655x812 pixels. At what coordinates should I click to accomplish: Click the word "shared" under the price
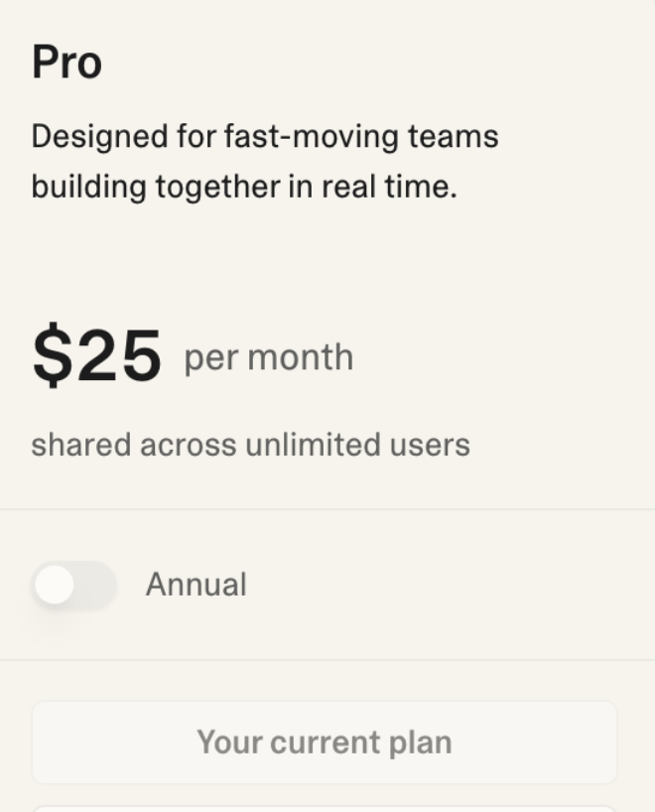pyautogui.click(x=80, y=444)
